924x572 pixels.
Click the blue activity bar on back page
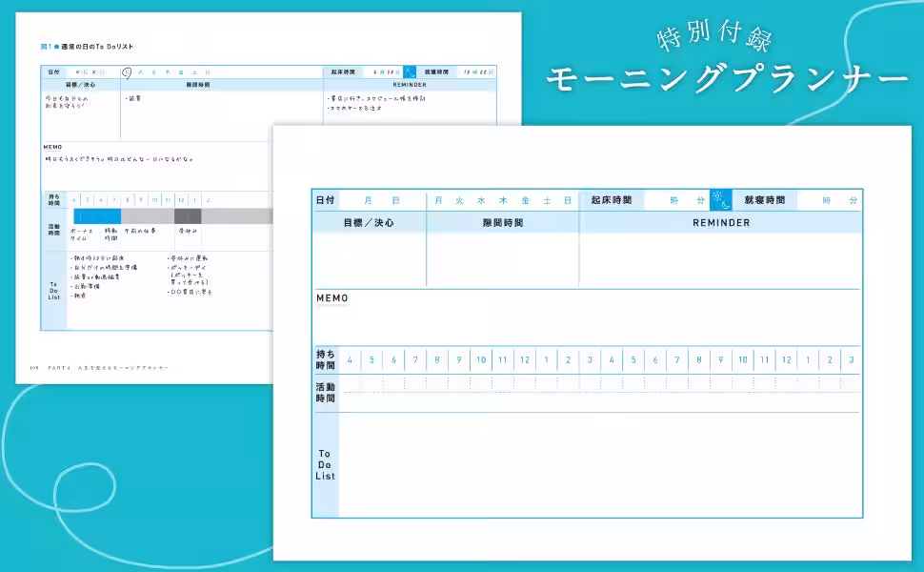tap(97, 215)
